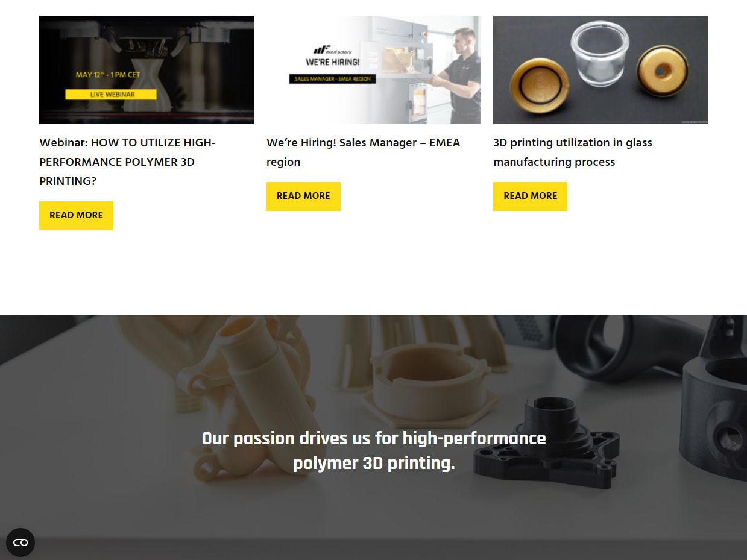
Task: Open We're Hiring Sales Manager title link
Action: click(363, 152)
